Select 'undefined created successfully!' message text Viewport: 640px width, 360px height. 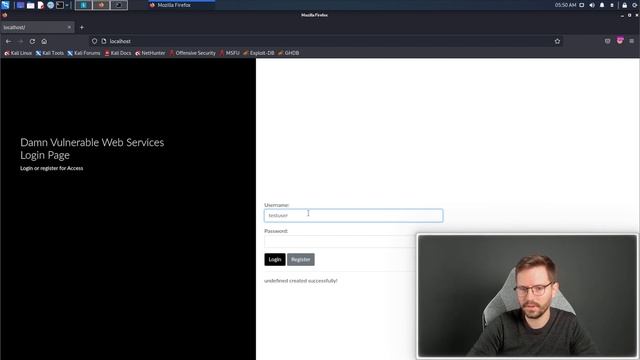(301, 281)
